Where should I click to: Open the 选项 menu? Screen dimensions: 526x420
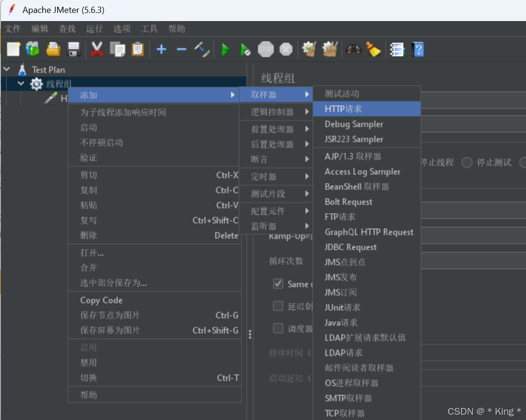click(122, 29)
